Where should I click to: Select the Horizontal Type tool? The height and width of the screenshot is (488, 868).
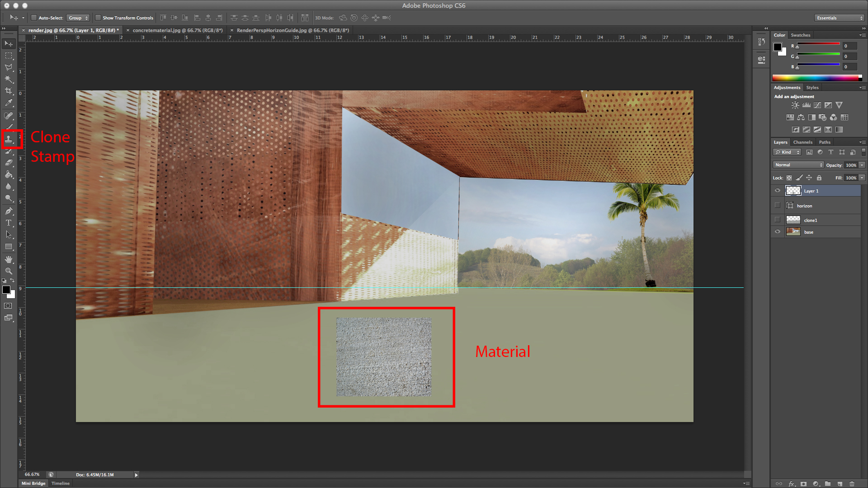point(9,223)
